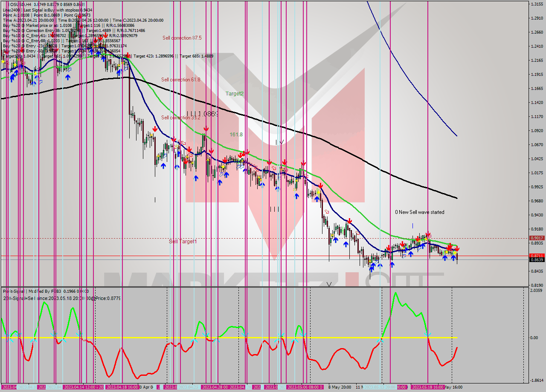This screenshot has width=546, height=392.
Task: Click the '2023.04.18 16:00' time label
Action: coord(122,387)
